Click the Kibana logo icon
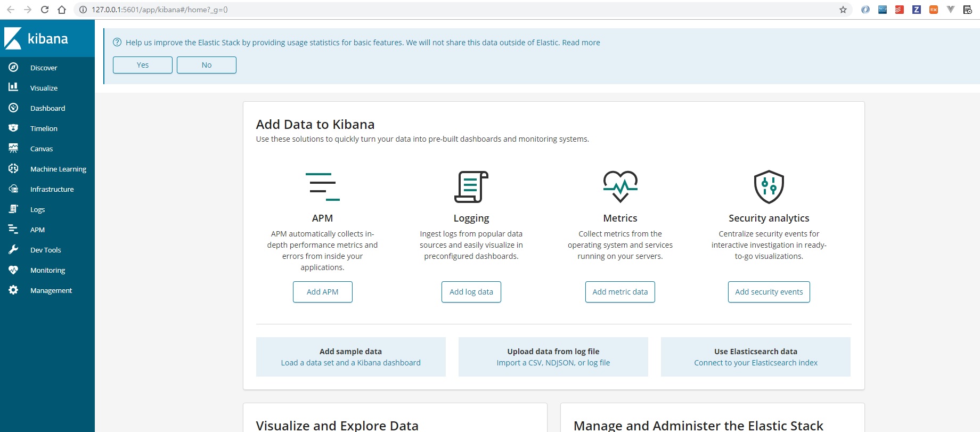This screenshot has height=432, width=980. click(x=13, y=38)
